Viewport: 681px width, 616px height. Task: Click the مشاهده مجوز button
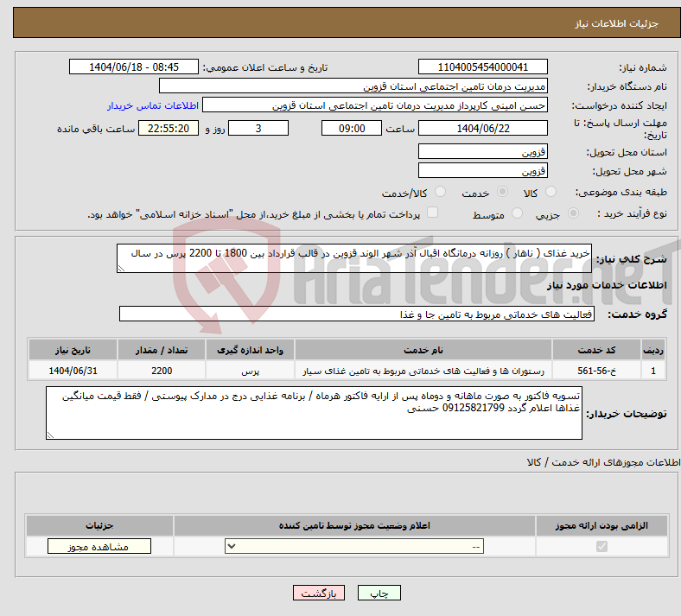click(99, 546)
